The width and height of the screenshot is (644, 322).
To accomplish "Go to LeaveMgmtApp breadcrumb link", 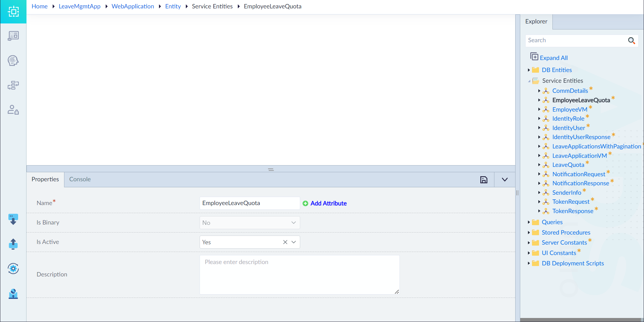I will coord(79,6).
